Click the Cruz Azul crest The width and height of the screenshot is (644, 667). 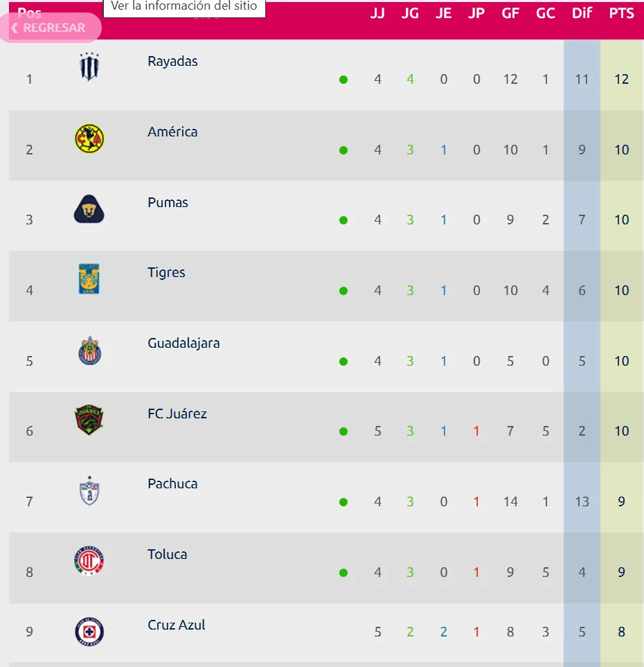tap(89, 632)
